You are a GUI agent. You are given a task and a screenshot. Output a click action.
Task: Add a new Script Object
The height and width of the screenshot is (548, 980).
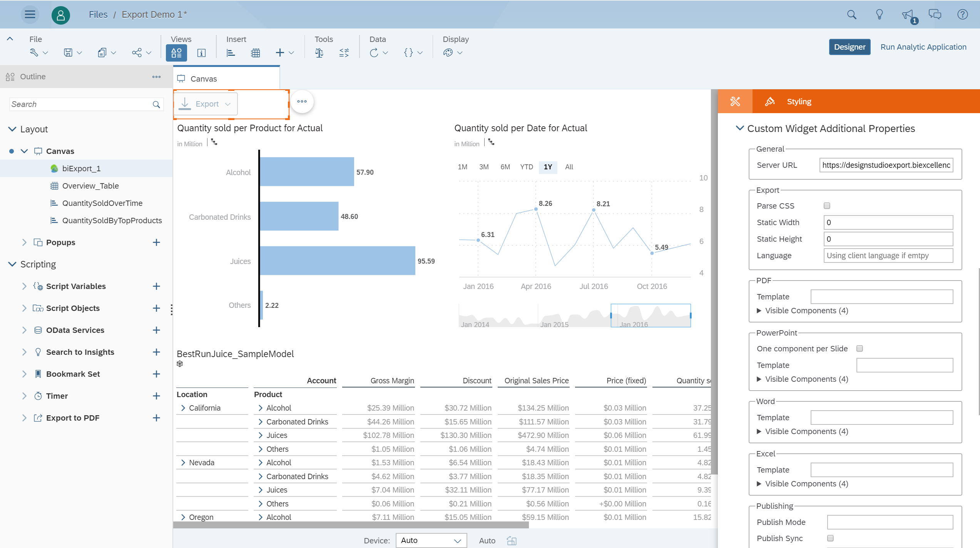click(x=156, y=308)
